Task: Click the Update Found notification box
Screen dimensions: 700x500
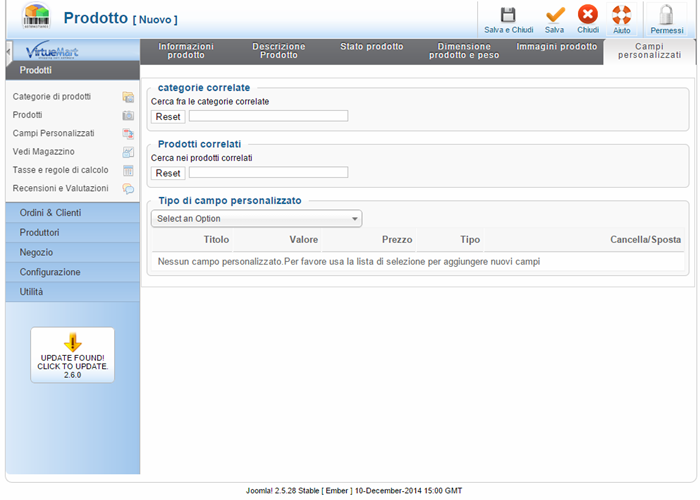Action: click(x=72, y=355)
